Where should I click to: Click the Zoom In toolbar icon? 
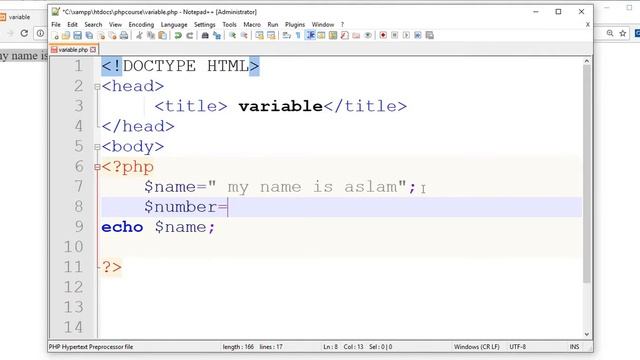[x=232, y=36]
